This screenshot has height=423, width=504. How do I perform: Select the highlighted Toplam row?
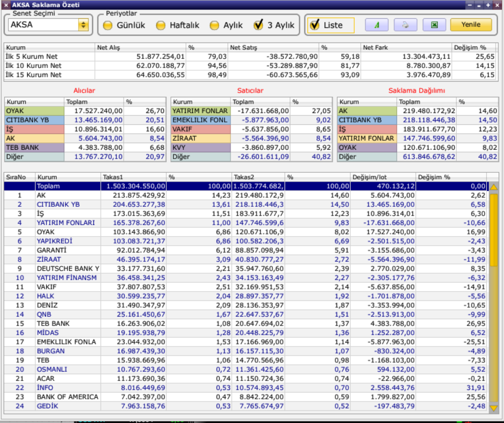point(246,186)
